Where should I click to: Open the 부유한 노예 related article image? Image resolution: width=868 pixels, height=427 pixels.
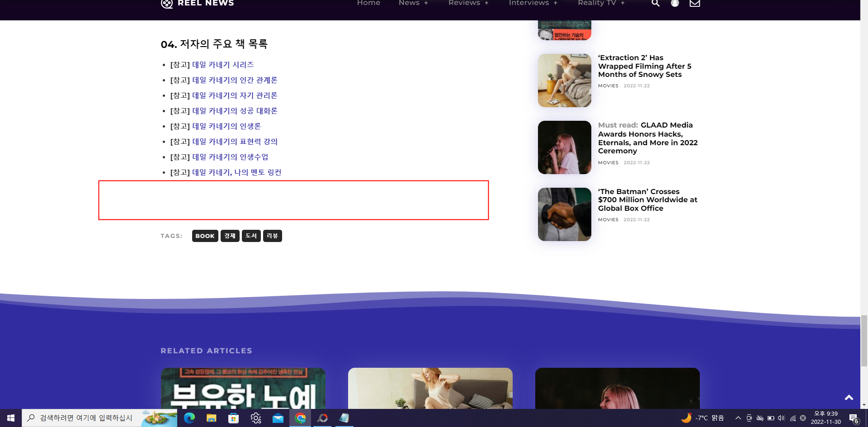(243, 388)
